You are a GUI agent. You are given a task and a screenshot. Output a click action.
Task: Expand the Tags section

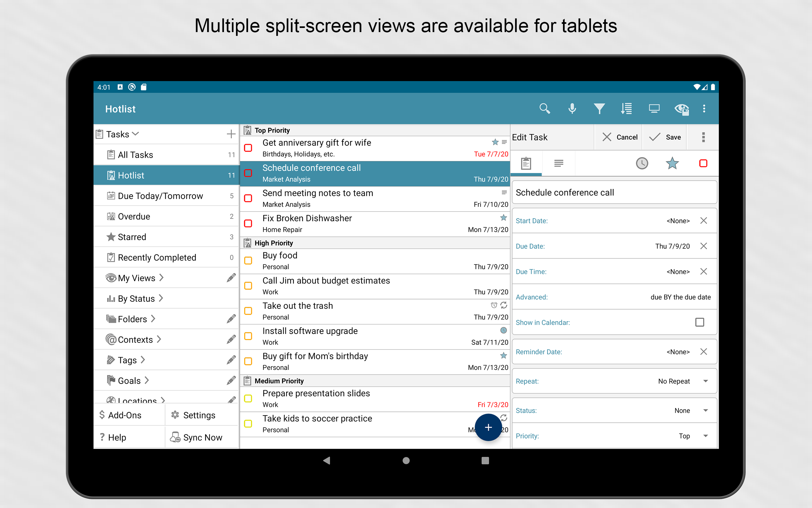pyautogui.click(x=143, y=359)
